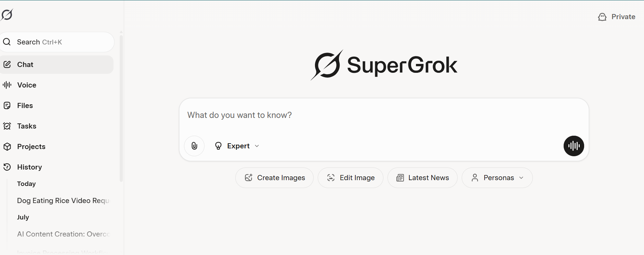Screen dimensions: 644x255
Task: Open the Dog Eating Rice Video chat
Action: point(63,201)
